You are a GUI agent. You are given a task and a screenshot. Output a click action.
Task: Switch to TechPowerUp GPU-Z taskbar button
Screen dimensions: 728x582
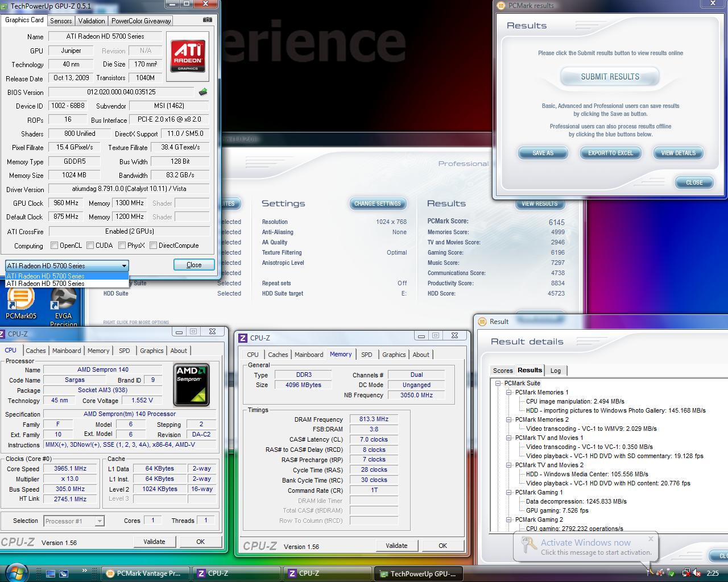(x=419, y=573)
